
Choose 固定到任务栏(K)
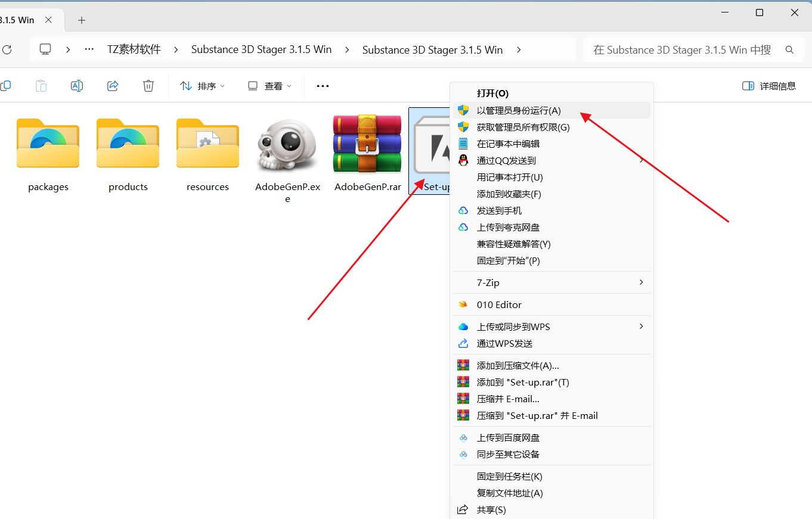(551, 476)
